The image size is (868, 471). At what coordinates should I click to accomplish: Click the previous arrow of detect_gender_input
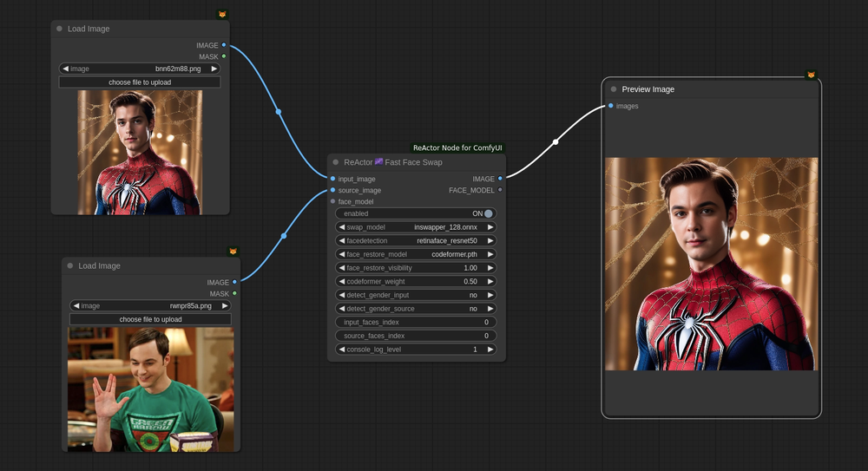click(341, 295)
